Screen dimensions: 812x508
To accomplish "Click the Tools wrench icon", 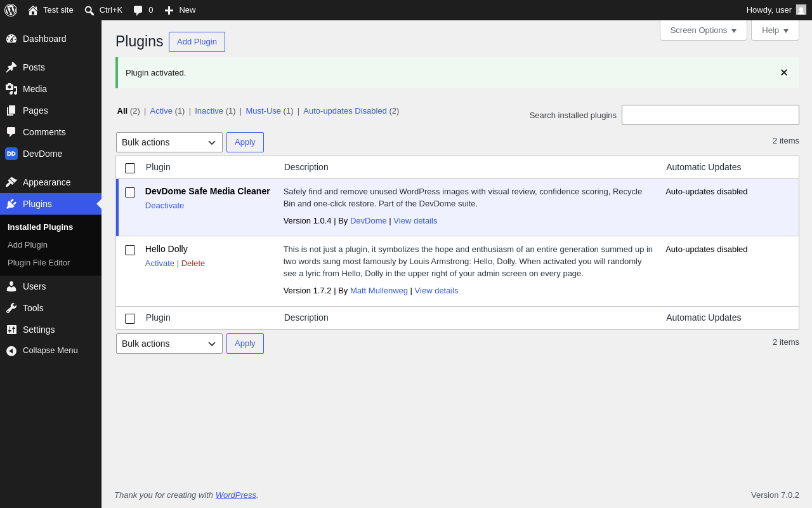I will click(11, 308).
